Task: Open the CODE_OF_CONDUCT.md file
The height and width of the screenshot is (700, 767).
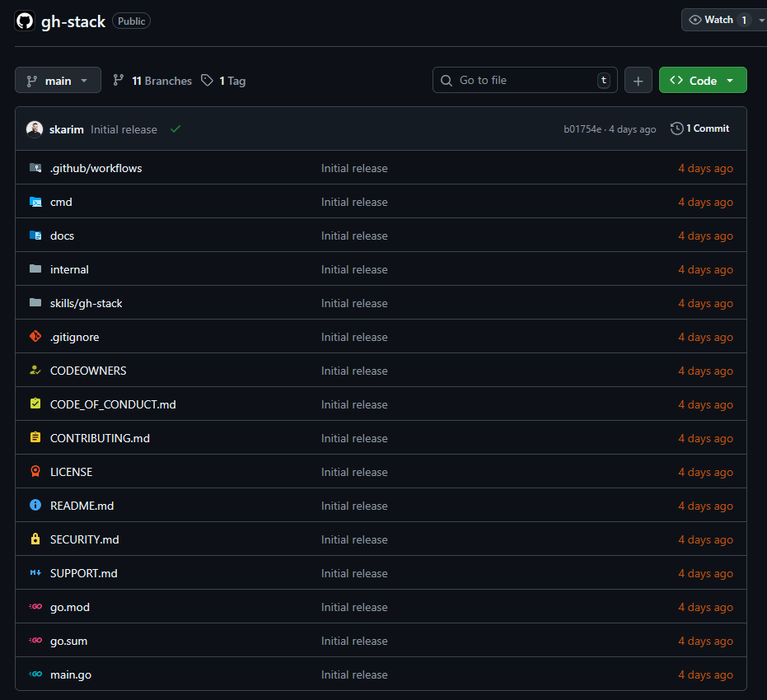Action: coord(113,404)
